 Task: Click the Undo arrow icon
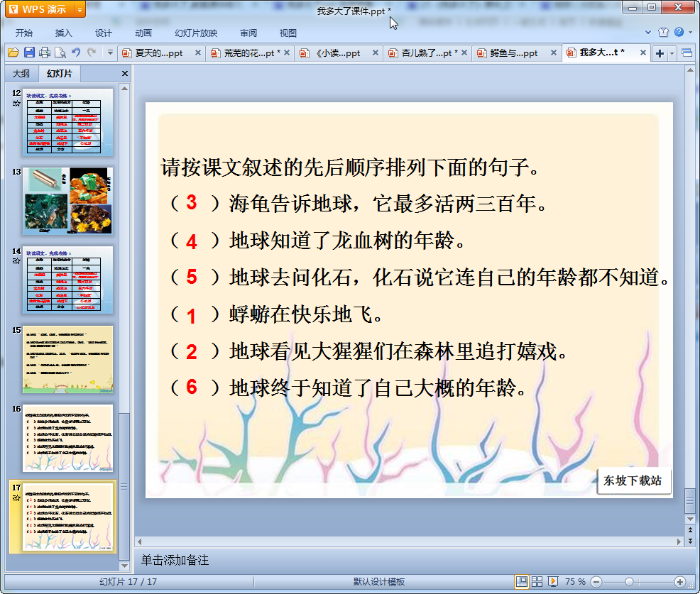(x=76, y=53)
